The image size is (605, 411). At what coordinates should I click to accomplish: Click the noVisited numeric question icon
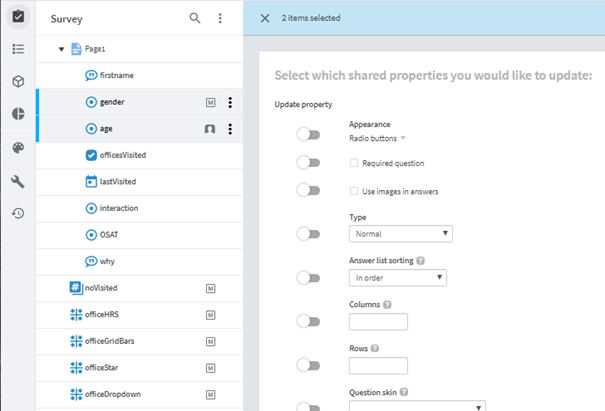point(76,288)
